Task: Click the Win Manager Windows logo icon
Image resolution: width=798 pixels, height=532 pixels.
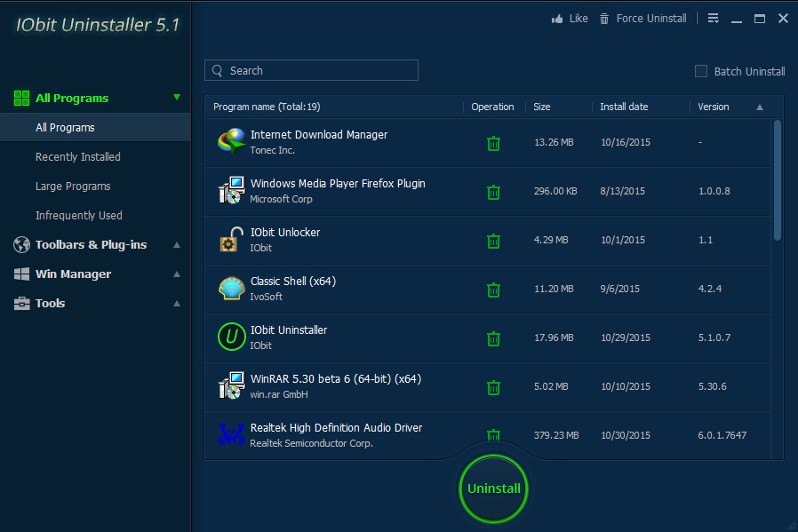Action: [x=21, y=274]
